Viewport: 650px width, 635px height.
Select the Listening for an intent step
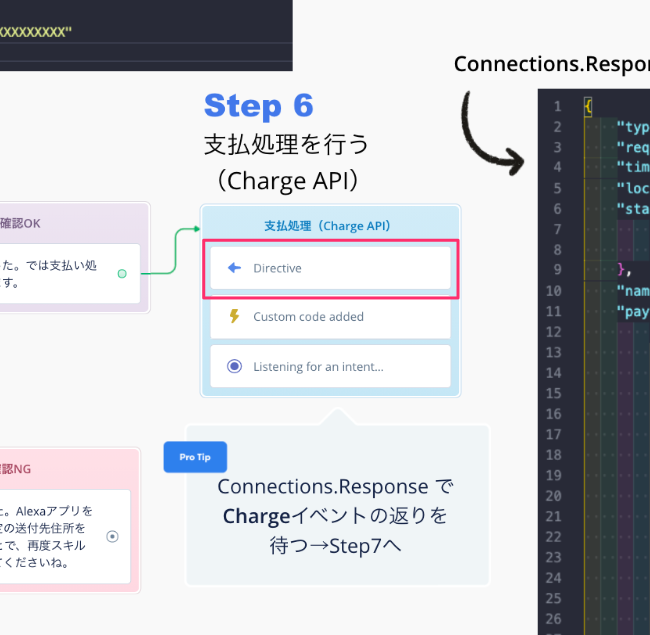[330, 366]
